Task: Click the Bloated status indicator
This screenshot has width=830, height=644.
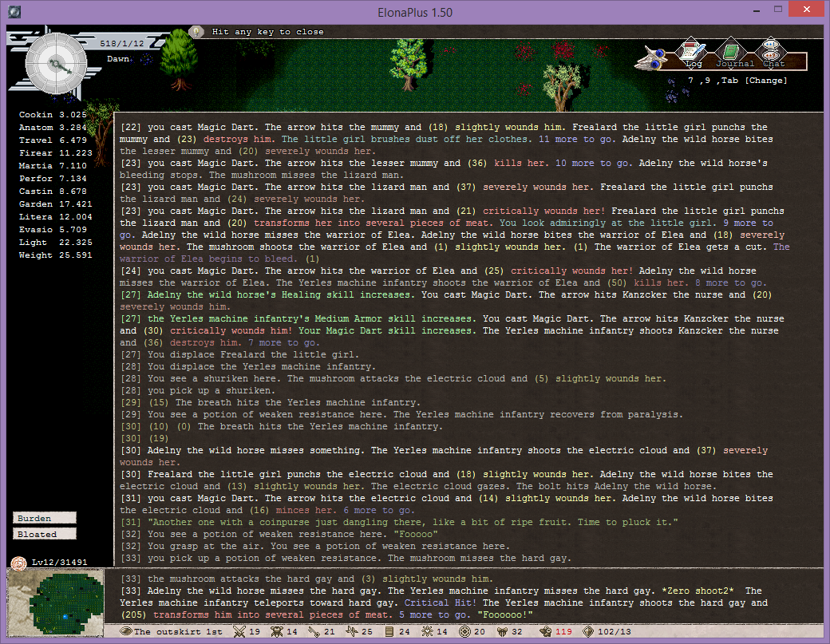Action: click(x=45, y=534)
